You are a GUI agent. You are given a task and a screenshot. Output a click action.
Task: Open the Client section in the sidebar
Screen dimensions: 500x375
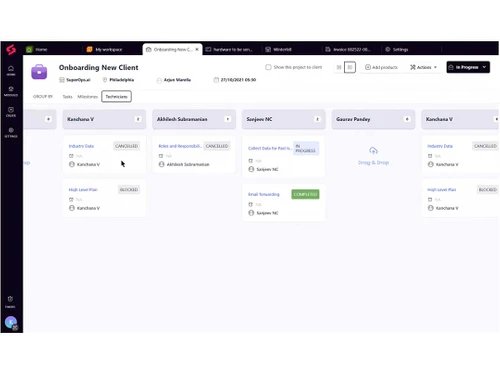pos(11,112)
